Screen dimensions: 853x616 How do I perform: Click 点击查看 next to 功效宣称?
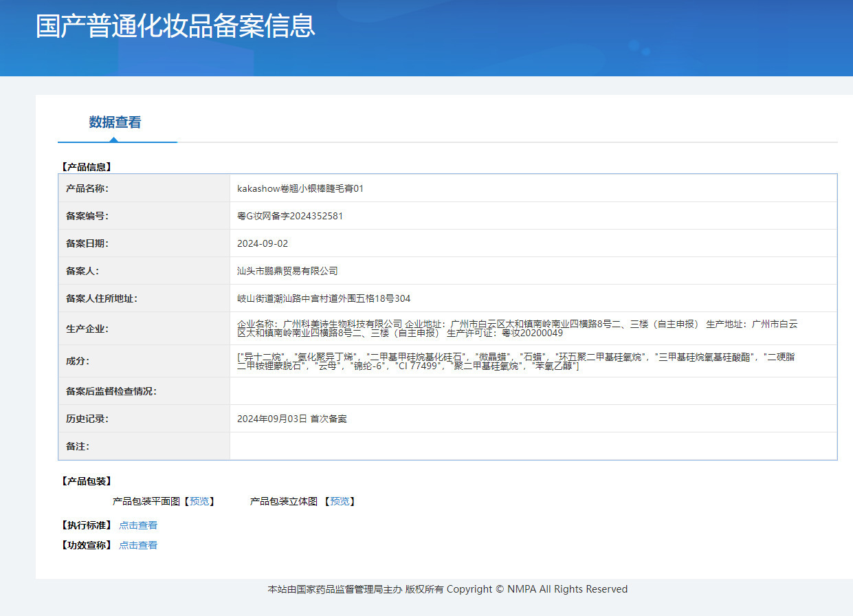coord(138,545)
